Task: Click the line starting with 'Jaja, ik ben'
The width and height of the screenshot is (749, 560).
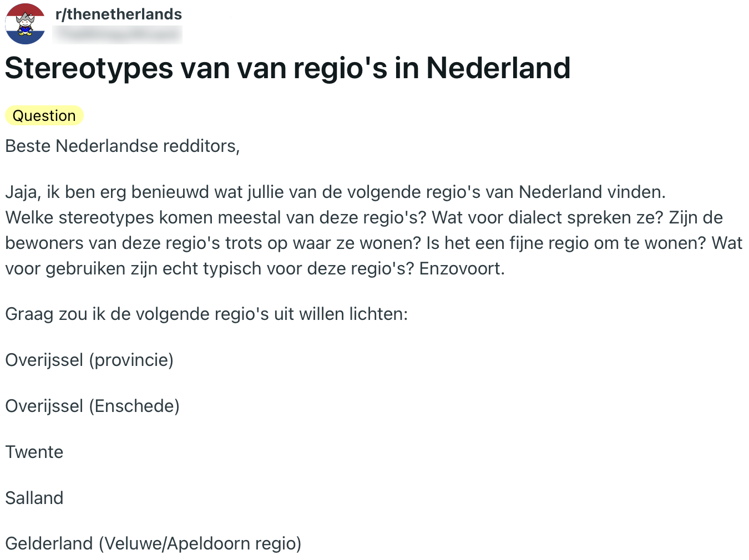Action: click(x=335, y=192)
